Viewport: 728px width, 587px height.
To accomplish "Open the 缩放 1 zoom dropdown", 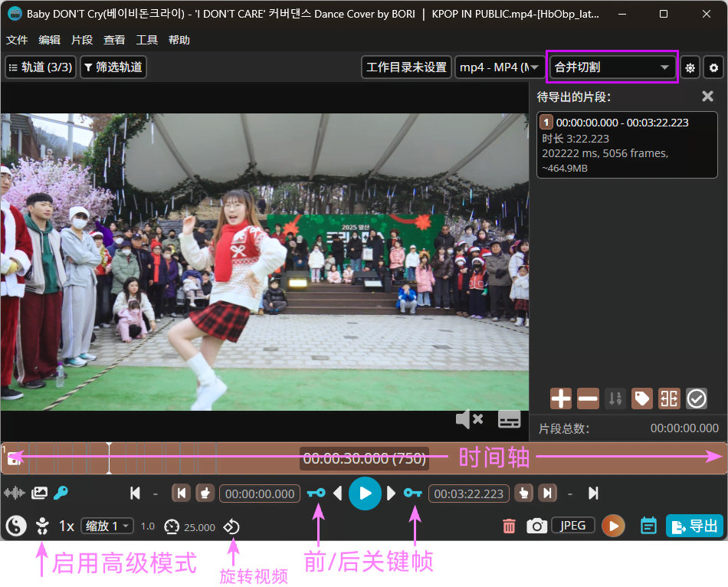I will [x=107, y=526].
